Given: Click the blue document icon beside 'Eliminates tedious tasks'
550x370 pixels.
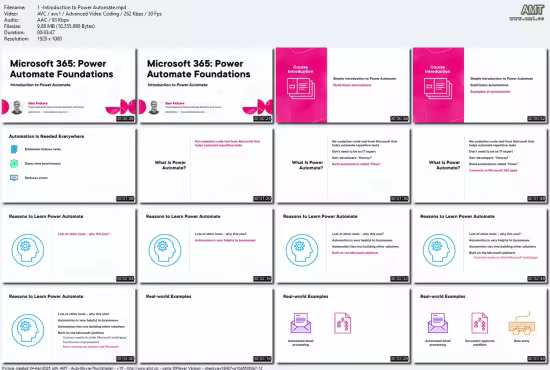Looking at the screenshot, I should [14, 149].
